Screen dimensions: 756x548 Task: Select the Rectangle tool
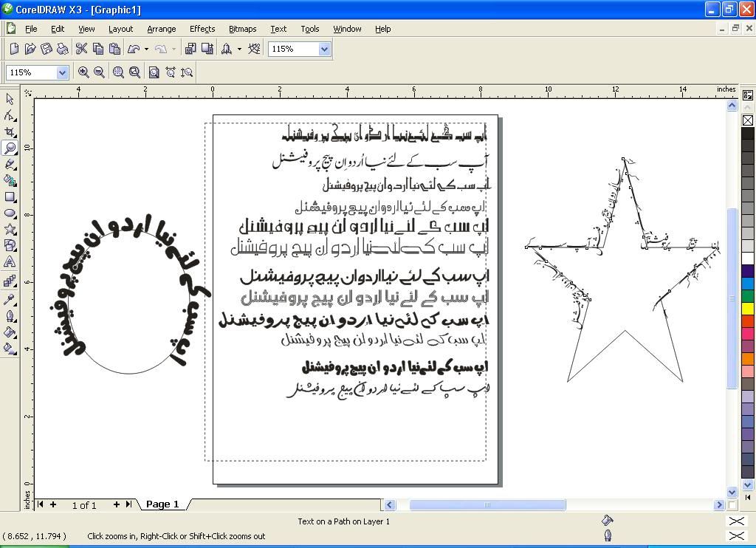(x=10, y=196)
